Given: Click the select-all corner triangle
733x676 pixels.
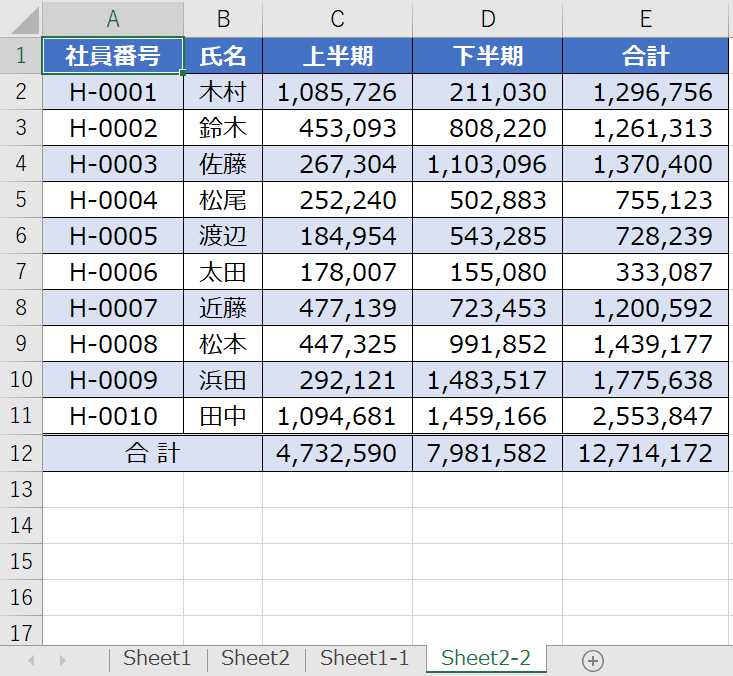Looking at the screenshot, I should [21, 18].
